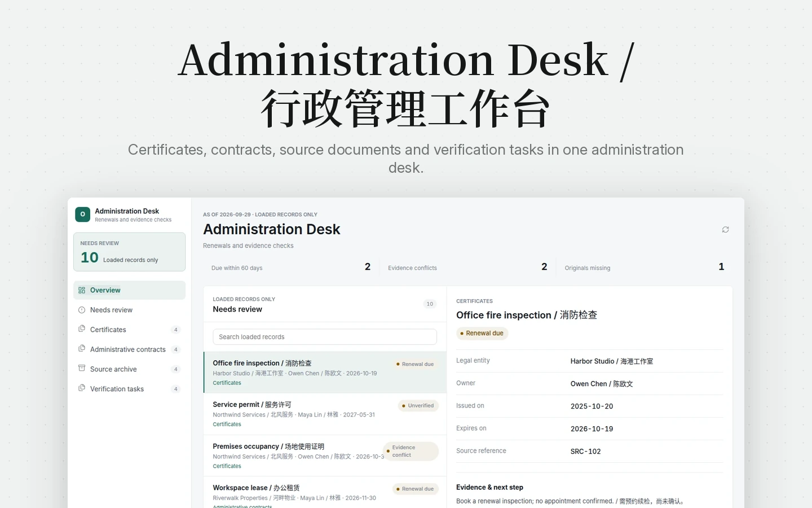Click the Needs review count badge 10
Viewport: 812px width, 508px height.
(430, 304)
